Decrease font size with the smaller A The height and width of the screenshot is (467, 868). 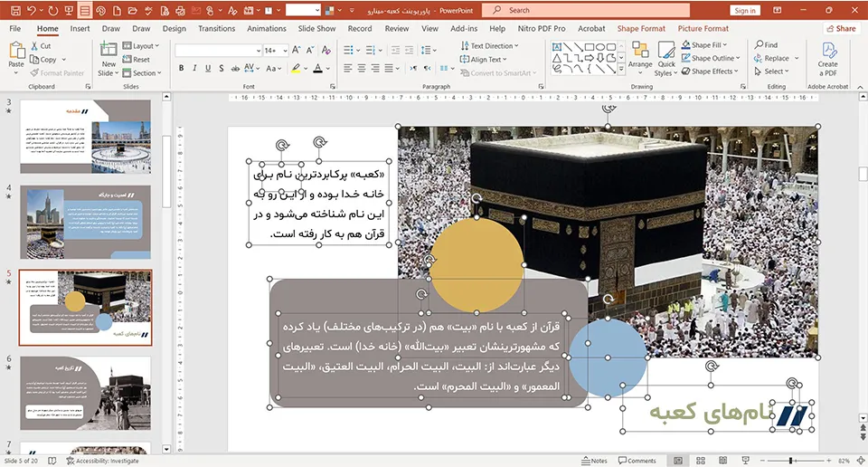click(310, 51)
